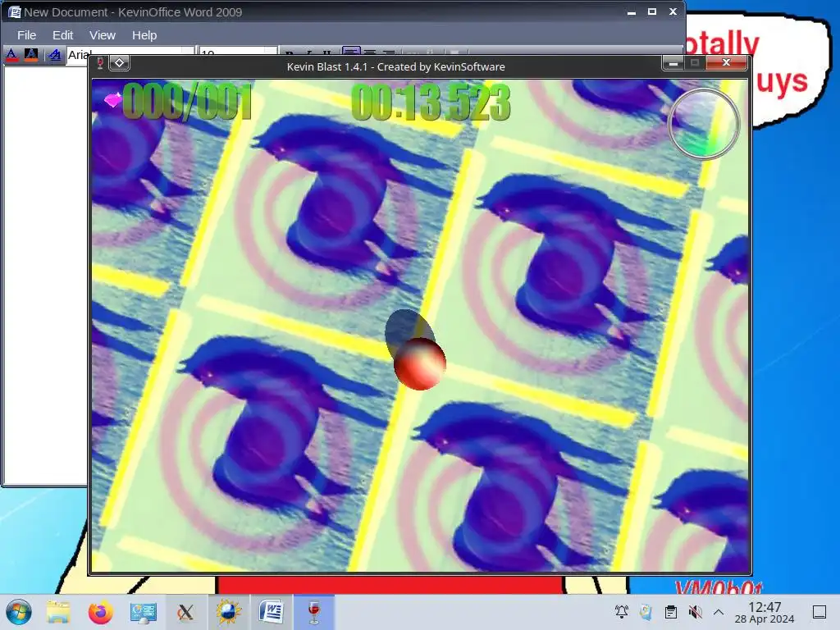Open the font settings icon in Word toolbar
Viewport: 840px width, 630px height.
click(x=54, y=54)
